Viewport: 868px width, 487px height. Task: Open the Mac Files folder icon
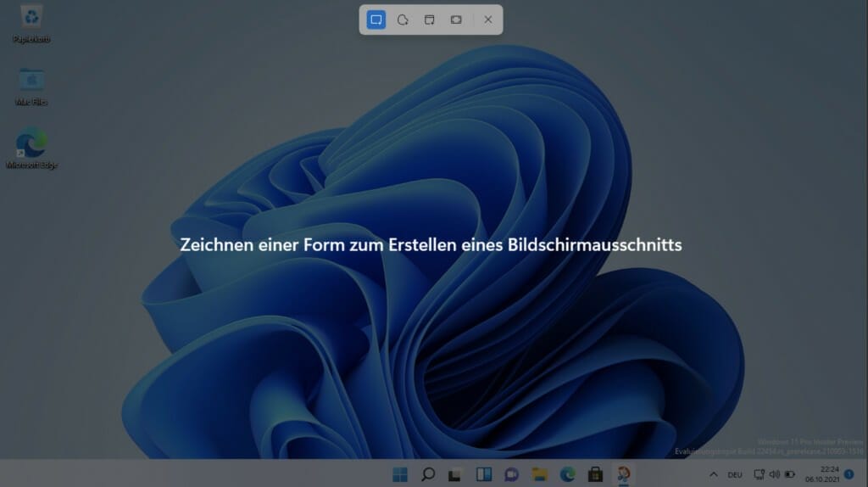(x=31, y=87)
